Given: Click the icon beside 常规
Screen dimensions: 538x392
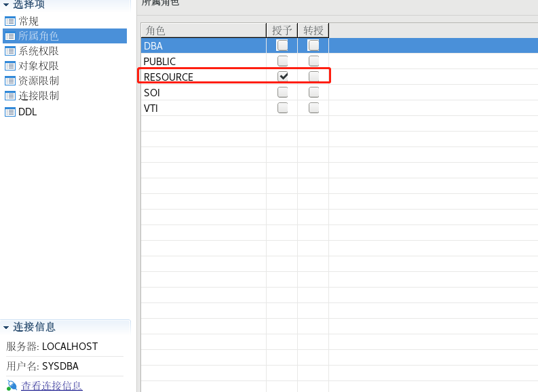Looking at the screenshot, I should click(x=10, y=21).
